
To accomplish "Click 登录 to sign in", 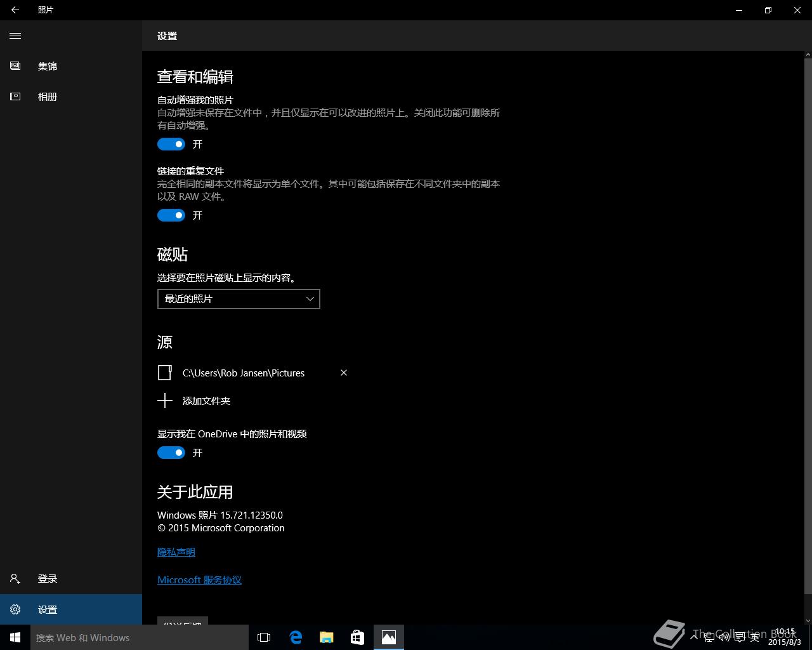I will [71, 579].
